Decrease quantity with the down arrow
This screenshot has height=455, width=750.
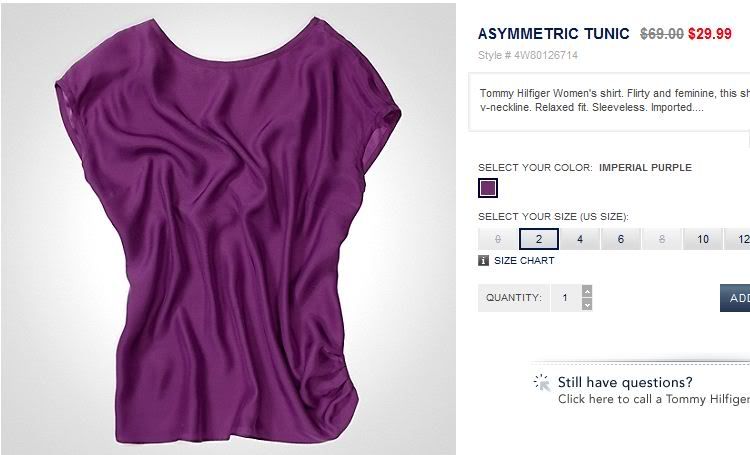(587, 304)
